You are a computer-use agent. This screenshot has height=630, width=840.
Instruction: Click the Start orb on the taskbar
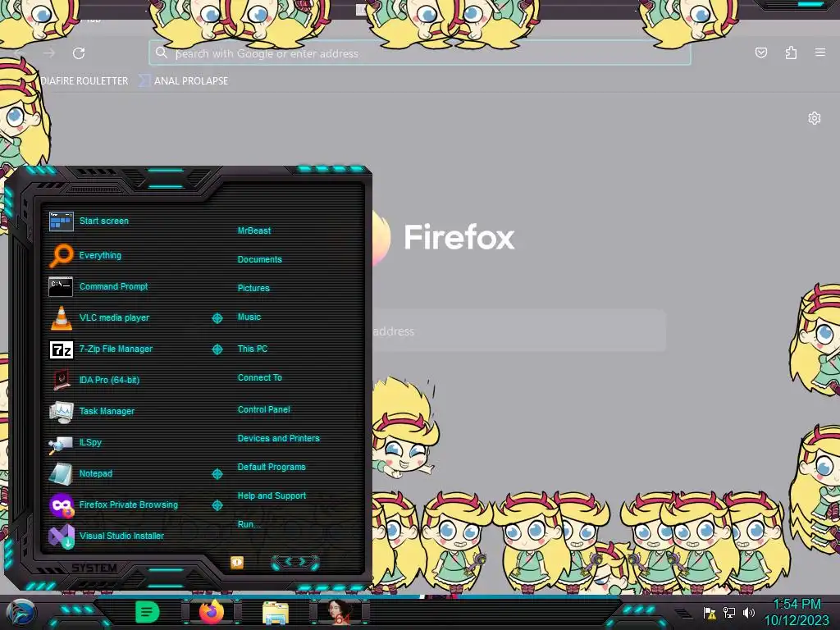[x=21, y=612]
